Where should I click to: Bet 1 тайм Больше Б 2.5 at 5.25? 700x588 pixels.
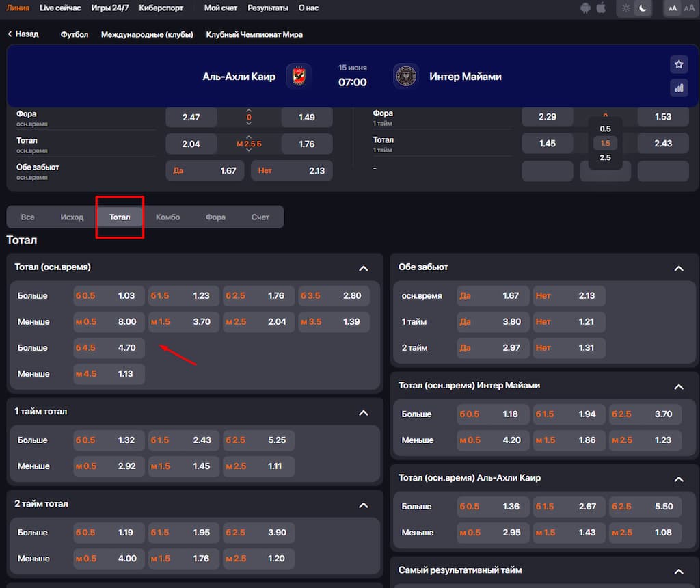(x=258, y=440)
